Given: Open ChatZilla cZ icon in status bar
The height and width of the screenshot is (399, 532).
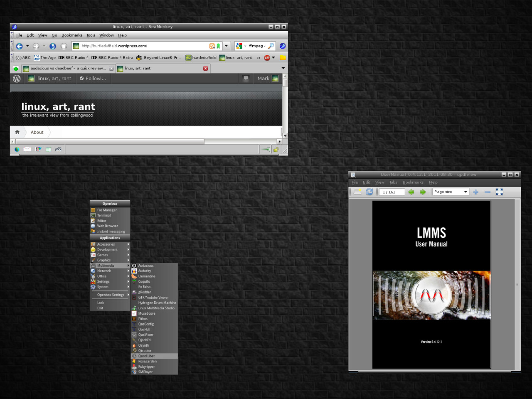Looking at the screenshot, I should pos(58,149).
